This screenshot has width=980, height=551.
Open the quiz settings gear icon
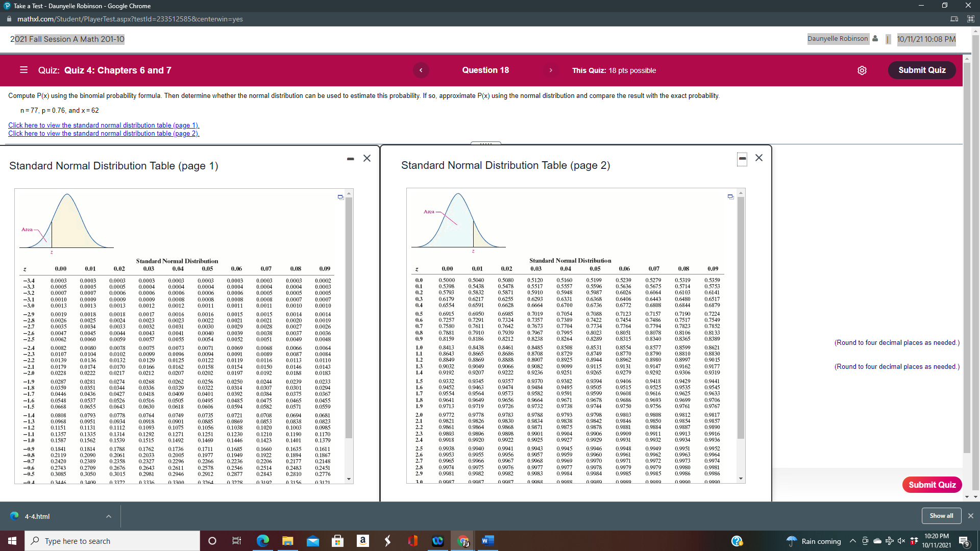point(862,70)
